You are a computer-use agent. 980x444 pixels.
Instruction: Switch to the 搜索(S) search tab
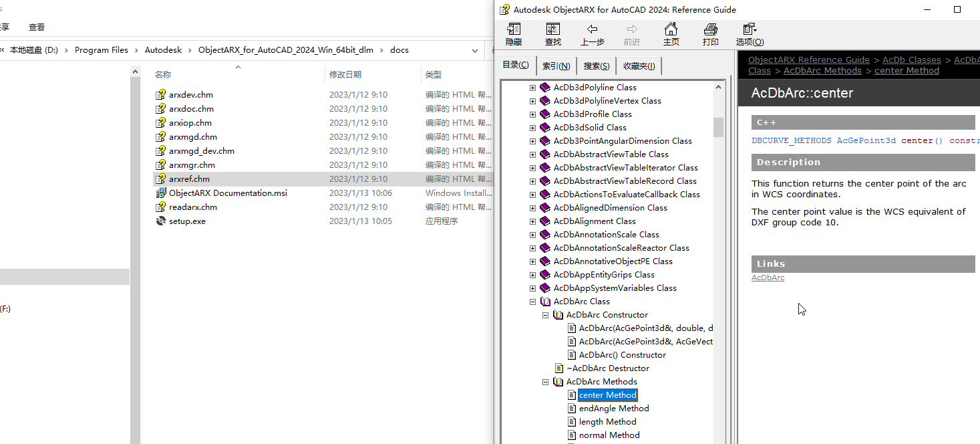[x=596, y=66]
